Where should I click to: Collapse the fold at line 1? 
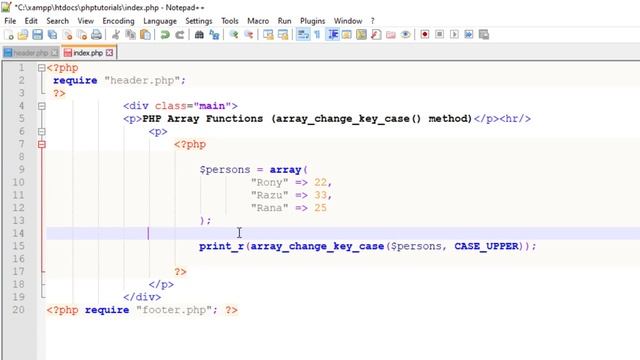point(42,68)
